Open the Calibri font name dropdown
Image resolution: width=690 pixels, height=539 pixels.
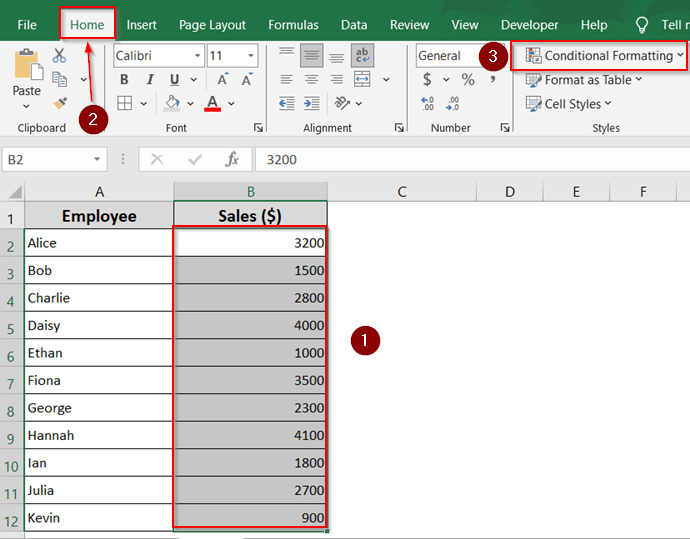point(159,55)
